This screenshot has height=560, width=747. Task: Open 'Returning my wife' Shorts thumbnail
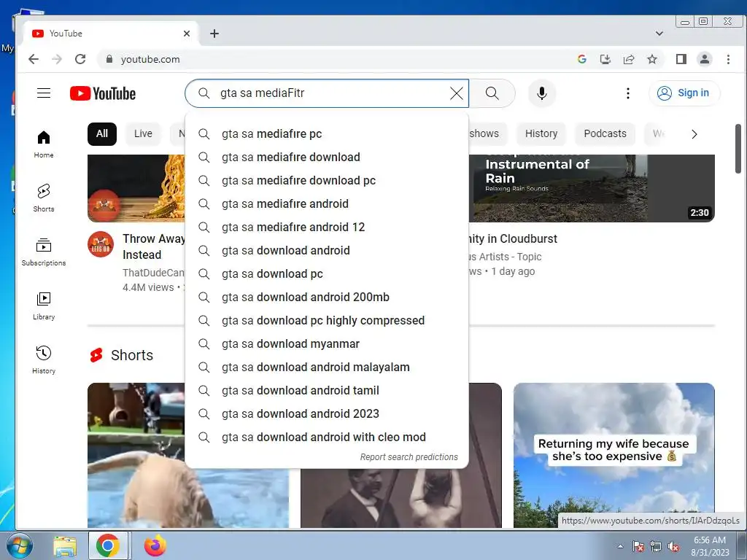click(614, 455)
